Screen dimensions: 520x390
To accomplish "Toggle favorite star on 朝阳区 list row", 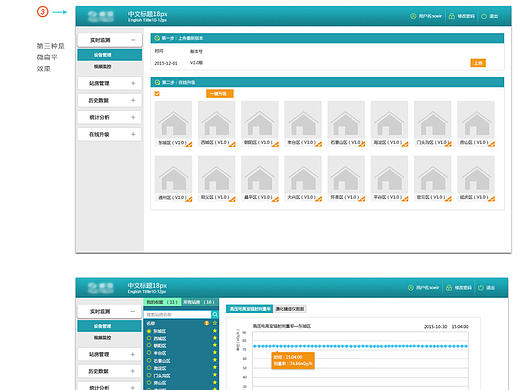I will [x=215, y=345].
